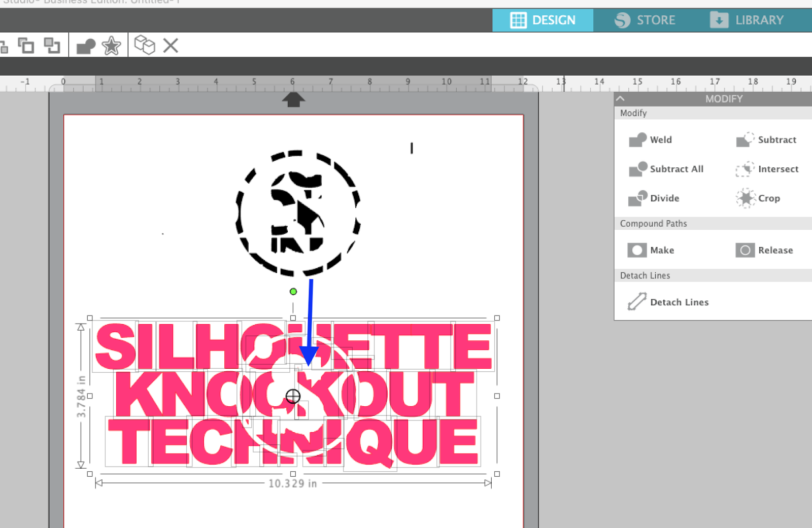
Task: Select the DESIGN tab
Action: tap(543, 20)
